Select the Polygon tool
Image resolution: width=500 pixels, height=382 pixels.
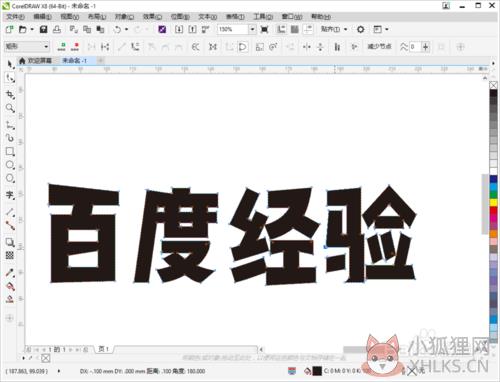[10, 178]
